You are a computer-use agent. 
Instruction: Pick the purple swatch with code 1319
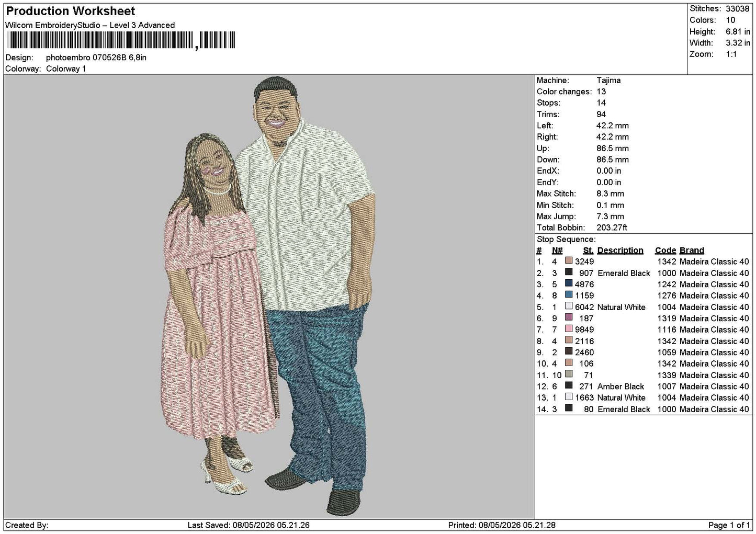(569, 317)
